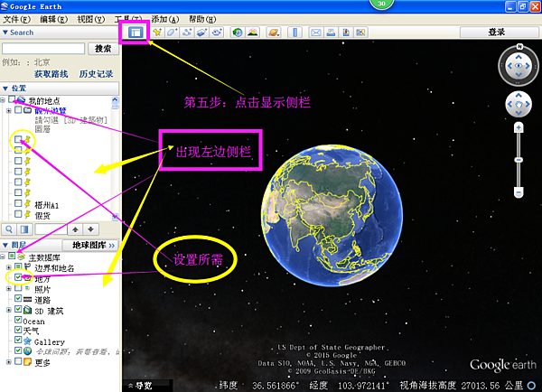The height and width of the screenshot is (392, 542).
Task: Expand the 3D 建筑 layer node
Action: click(x=9, y=310)
